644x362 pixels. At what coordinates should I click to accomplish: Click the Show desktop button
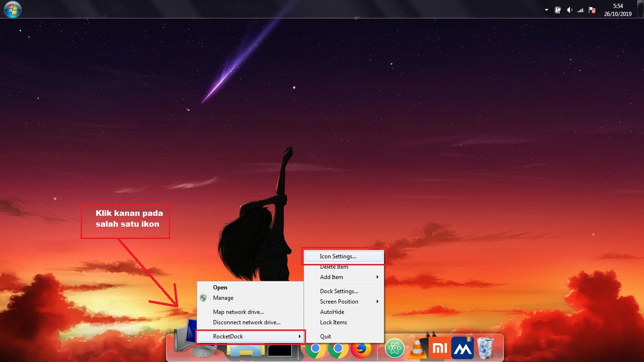coord(640,9)
